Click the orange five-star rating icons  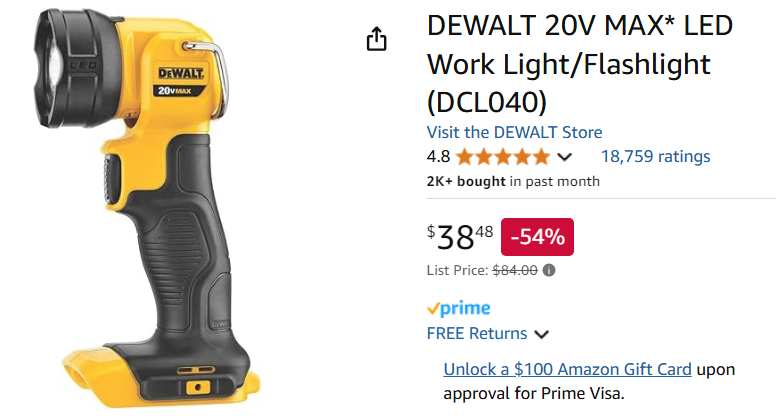click(x=503, y=157)
